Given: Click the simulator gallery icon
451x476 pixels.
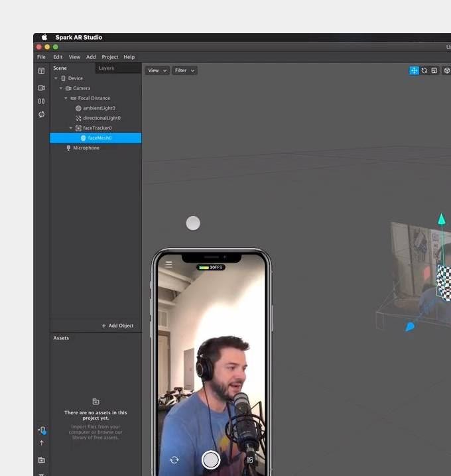Looking at the screenshot, I should pos(249,460).
